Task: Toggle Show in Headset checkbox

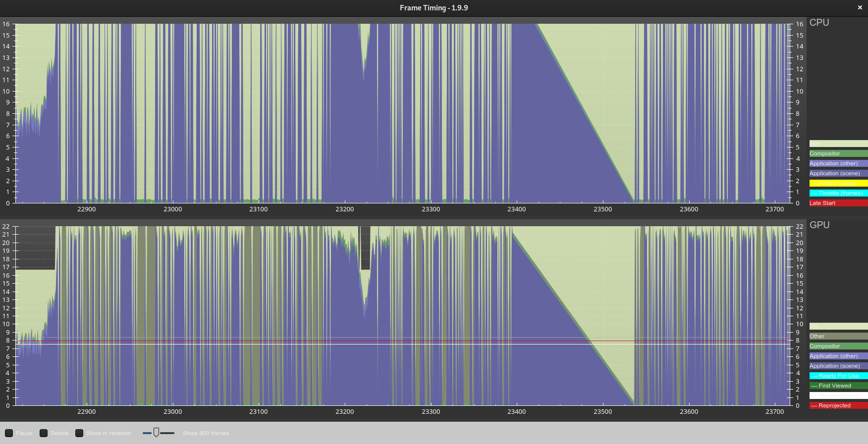Action: [79, 433]
